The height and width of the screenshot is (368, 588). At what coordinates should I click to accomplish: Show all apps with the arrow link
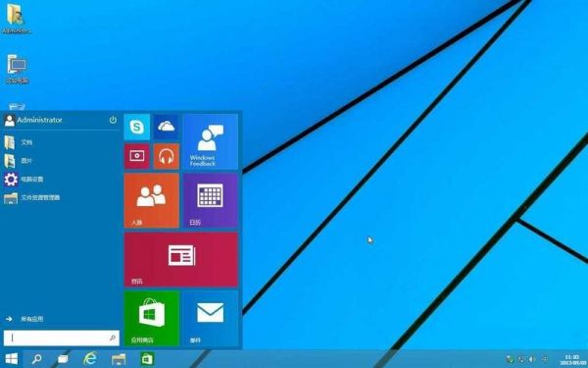point(24,319)
